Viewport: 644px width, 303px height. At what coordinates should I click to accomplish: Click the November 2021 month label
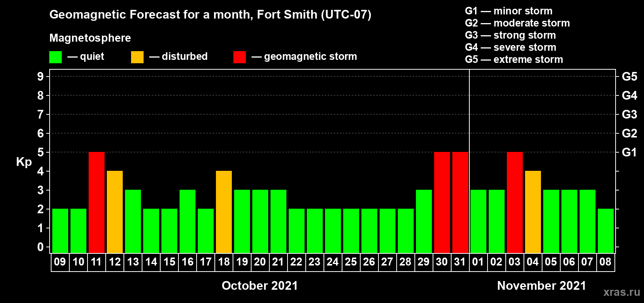point(542,286)
